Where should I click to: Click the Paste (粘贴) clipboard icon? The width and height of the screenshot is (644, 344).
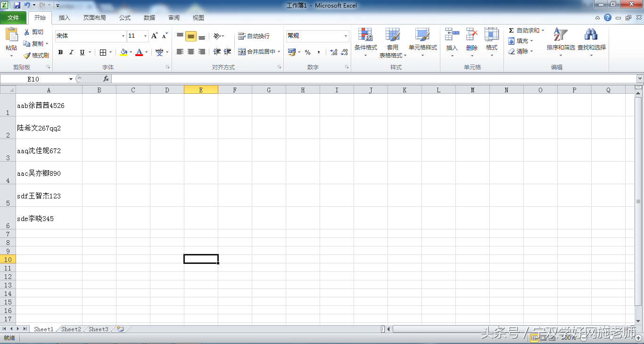11,35
